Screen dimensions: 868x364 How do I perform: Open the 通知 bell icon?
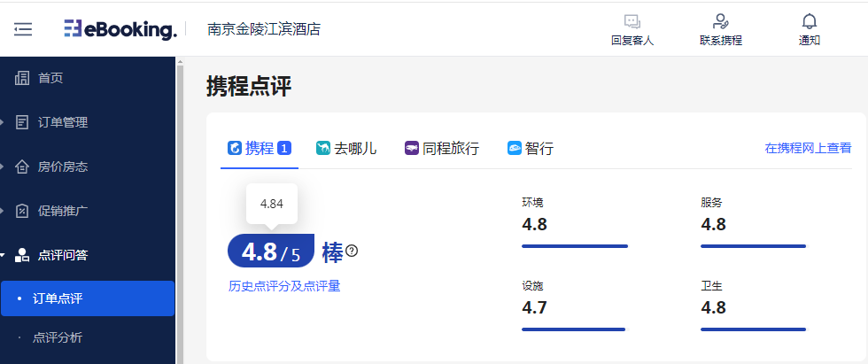coord(809,22)
